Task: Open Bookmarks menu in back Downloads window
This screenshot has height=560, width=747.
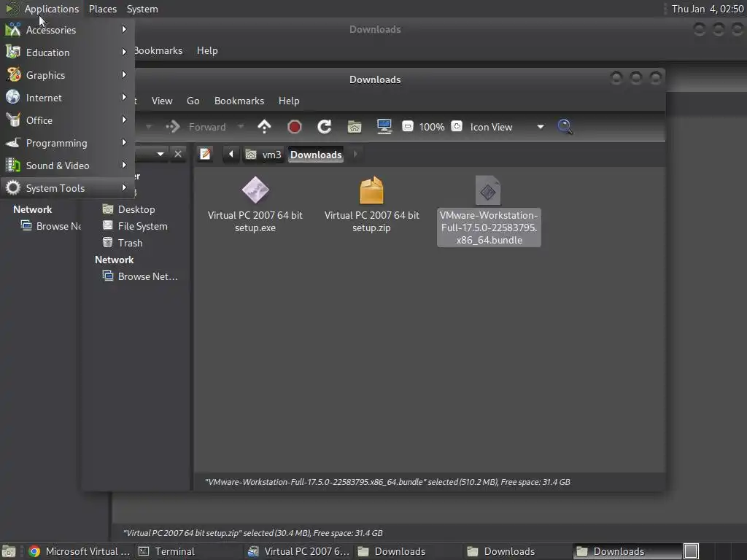Action: 158,50
